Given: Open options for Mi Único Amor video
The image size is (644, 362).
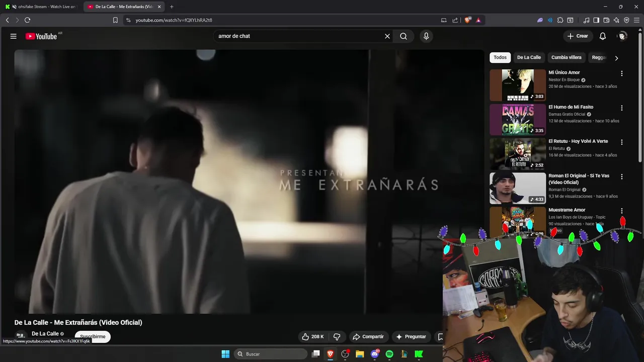Looking at the screenshot, I should (621, 73).
